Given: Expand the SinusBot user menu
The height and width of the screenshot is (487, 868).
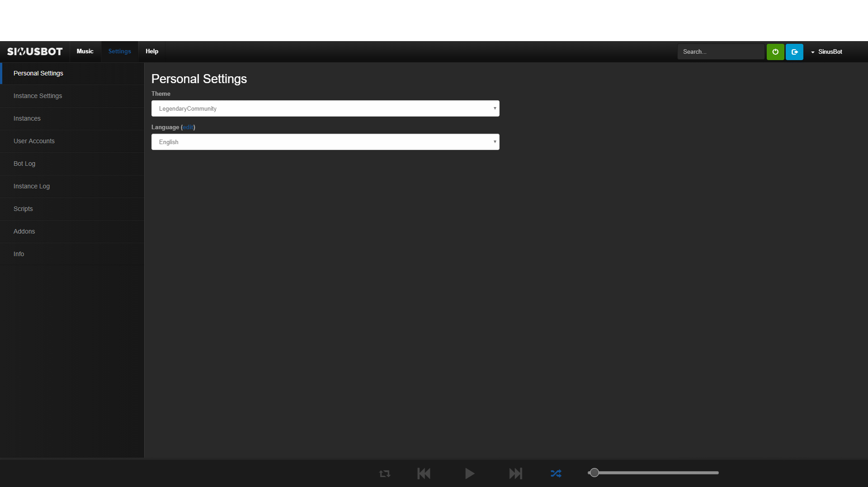Looking at the screenshot, I should [827, 52].
